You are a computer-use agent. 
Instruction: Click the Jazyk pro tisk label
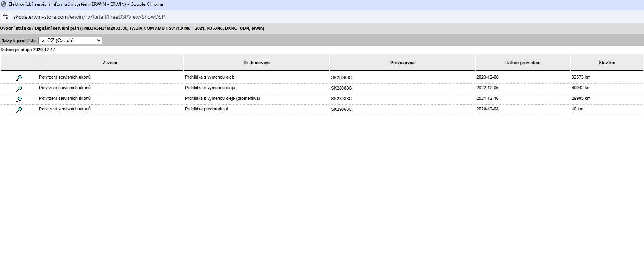pos(19,41)
